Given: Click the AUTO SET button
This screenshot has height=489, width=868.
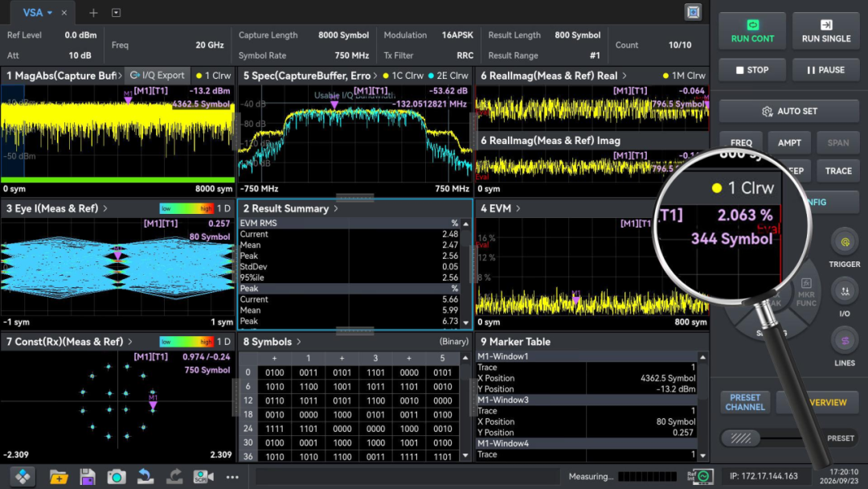Looking at the screenshot, I should click(x=789, y=111).
